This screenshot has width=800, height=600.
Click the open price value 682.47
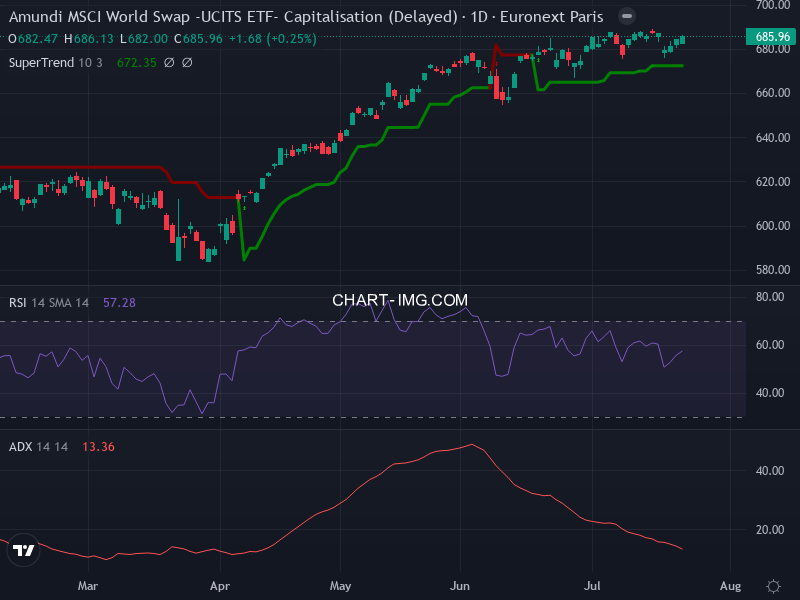pyautogui.click(x=38, y=39)
